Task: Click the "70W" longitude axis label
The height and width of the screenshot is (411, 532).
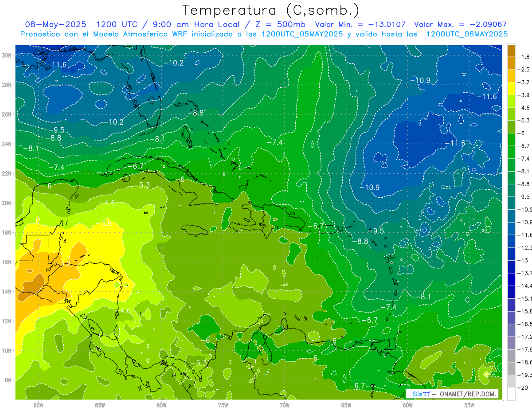Action: pyautogui.click(x=285, y=405)
